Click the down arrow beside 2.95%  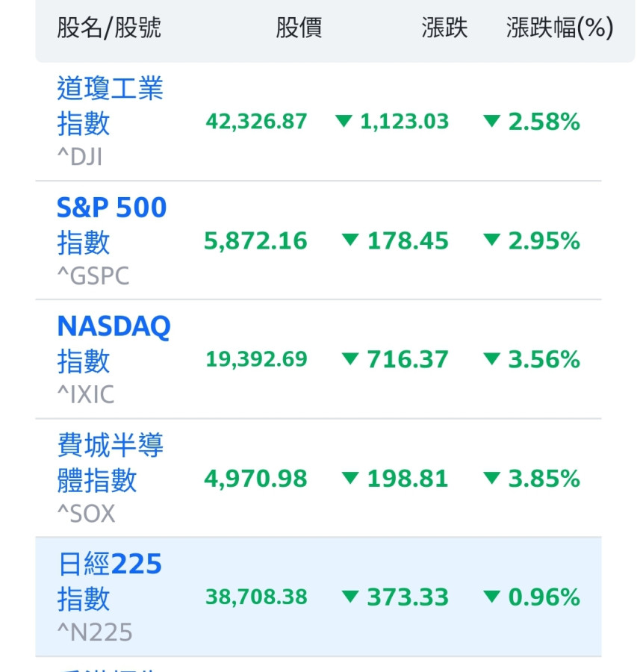click(x=491, y=240)
